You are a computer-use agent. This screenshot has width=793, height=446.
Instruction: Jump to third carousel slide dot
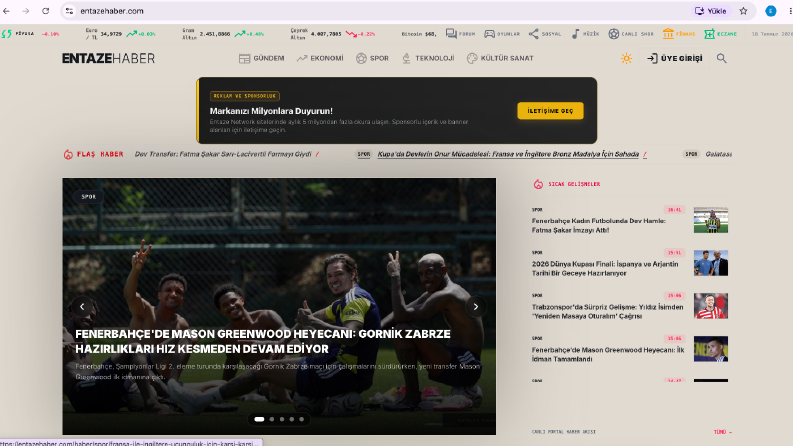click(282, 419)
